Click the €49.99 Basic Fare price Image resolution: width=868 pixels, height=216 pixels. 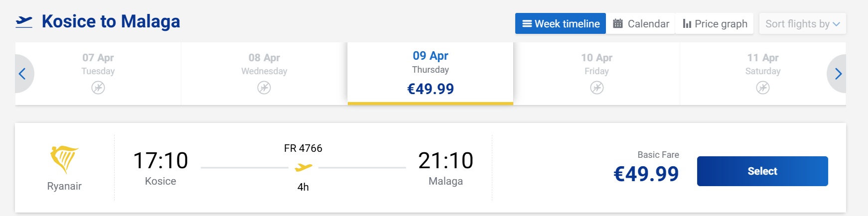tap(646, 174)
